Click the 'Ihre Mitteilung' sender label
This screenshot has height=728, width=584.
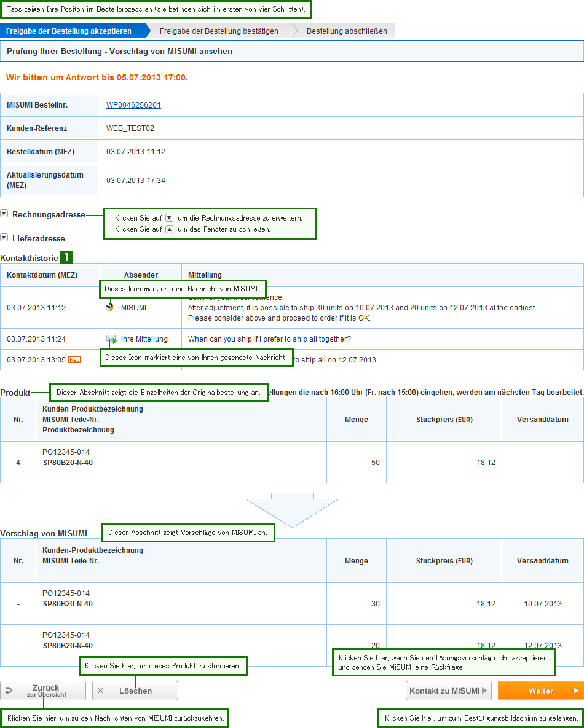tap(144, 339)
